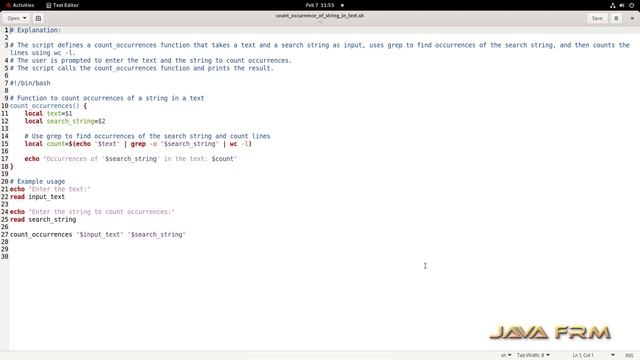This screenshot has width=640, height=360.
Task: Open the Tab Width 8 dropdown
Action: (x=533, y=355)
